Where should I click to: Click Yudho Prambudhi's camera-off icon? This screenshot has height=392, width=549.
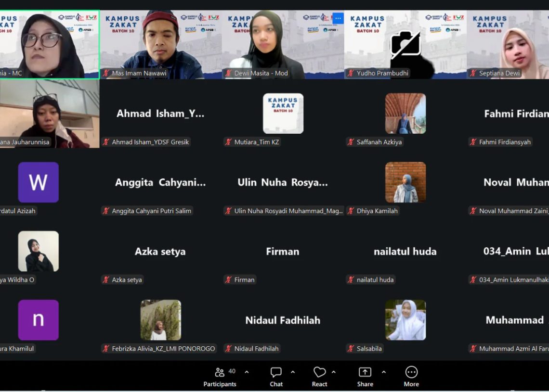click(x=405, y=45)
